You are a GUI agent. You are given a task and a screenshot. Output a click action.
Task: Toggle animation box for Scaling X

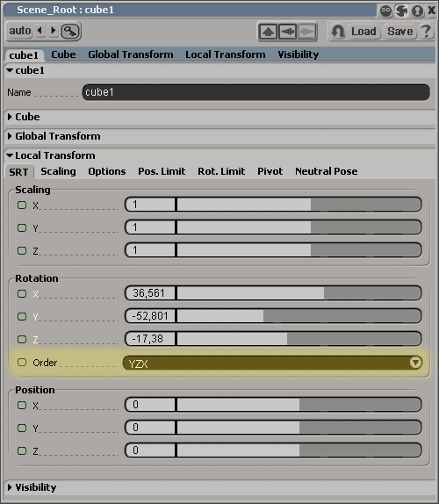22,205
